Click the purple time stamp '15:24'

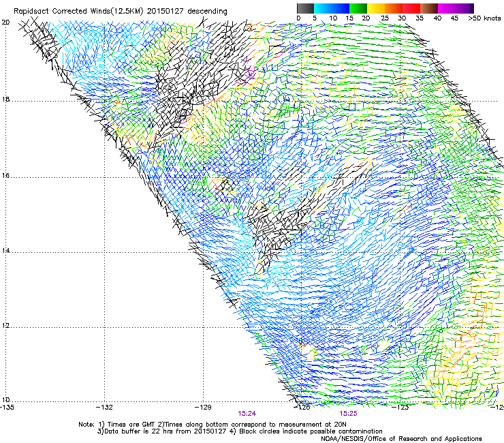pos(247,414)
